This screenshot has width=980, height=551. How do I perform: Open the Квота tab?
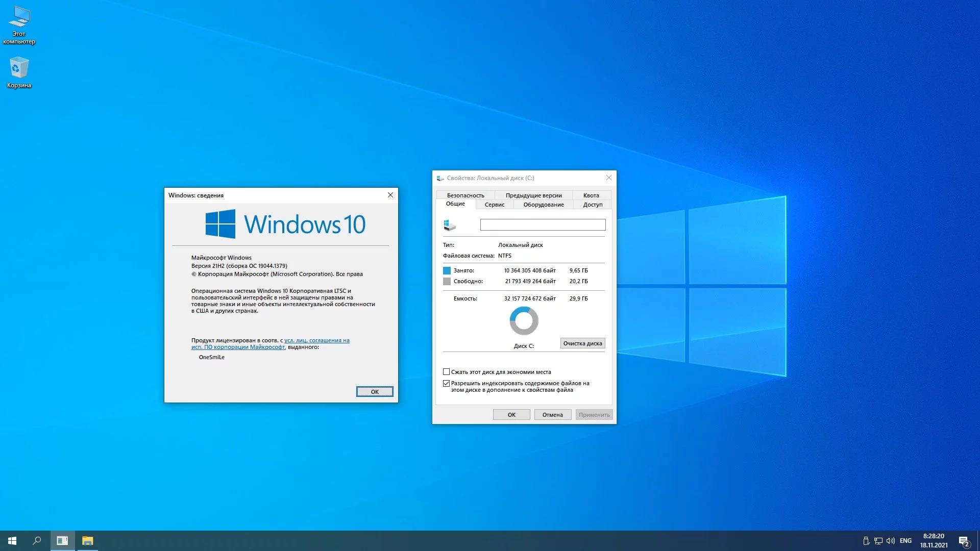tap(591, 195)
